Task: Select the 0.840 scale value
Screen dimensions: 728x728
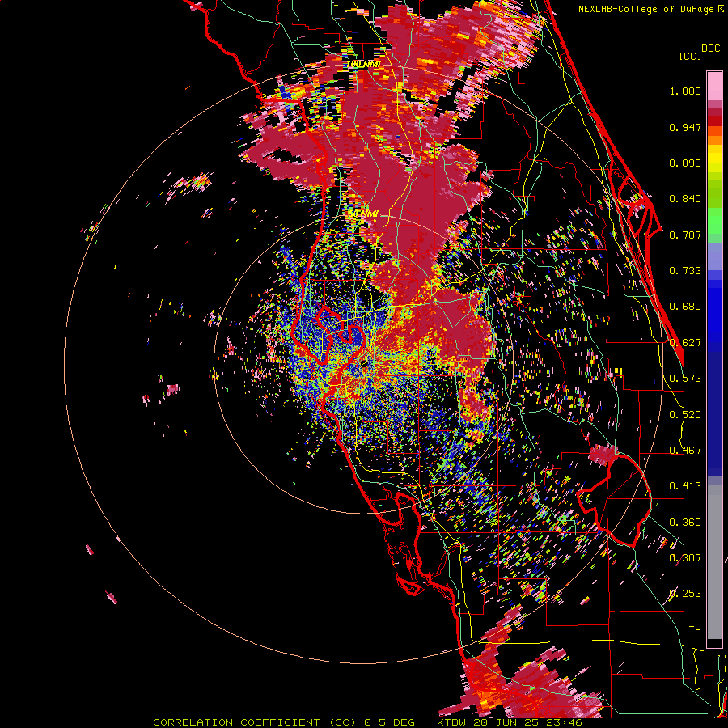Action: 685,199
